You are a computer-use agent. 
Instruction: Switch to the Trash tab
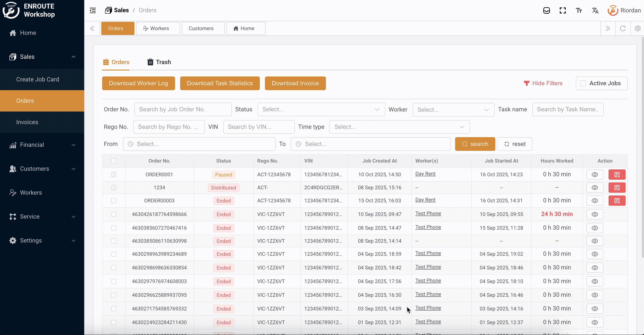tap(159, 62)
